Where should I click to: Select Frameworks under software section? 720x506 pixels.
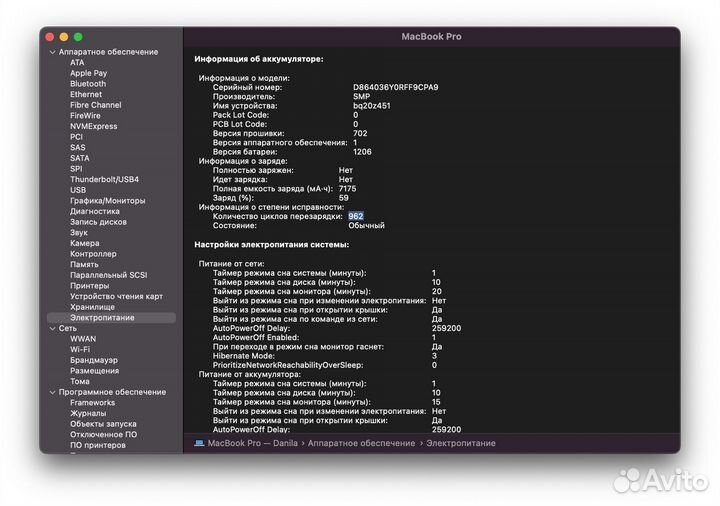[92, 403]
